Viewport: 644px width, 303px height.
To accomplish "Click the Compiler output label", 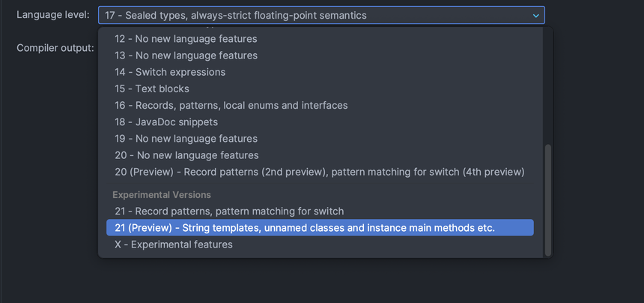I will click(x=55, y=48).
